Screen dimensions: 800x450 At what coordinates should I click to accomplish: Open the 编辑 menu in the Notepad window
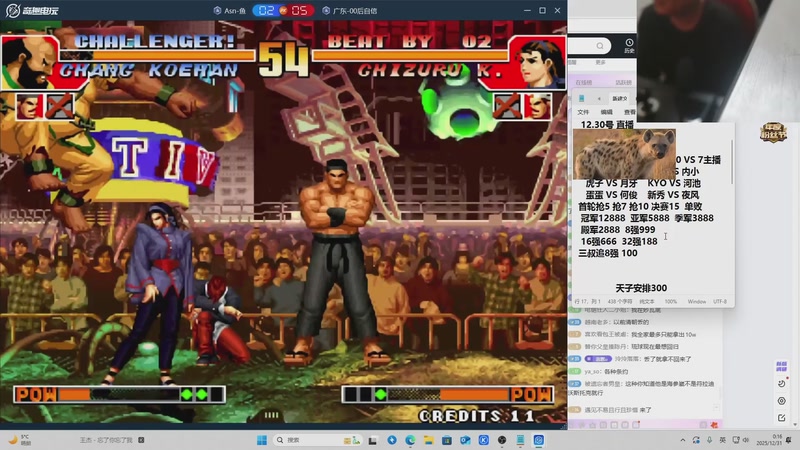(x=607, y=112)
